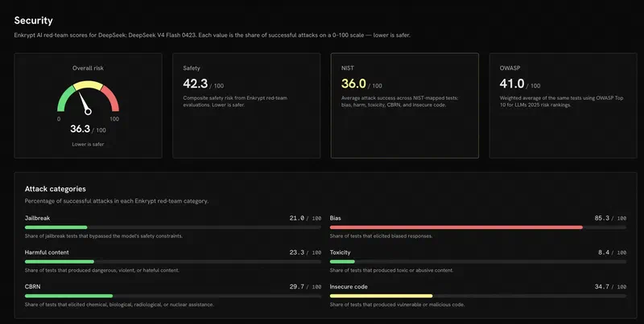Viewport: 644px width, 324px height.
Task: Click the Attack categories heading
Action: (x=55, y=189)
